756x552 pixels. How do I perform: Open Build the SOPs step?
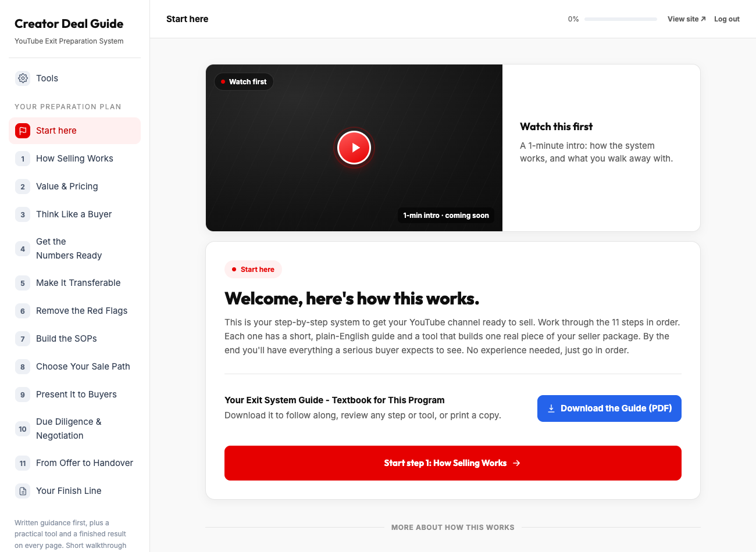[75, 339]
